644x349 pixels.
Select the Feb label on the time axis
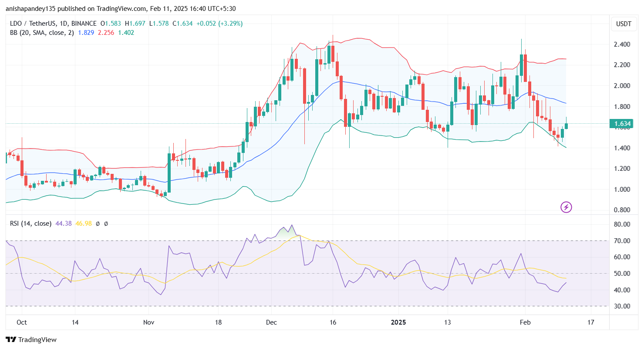525,322
